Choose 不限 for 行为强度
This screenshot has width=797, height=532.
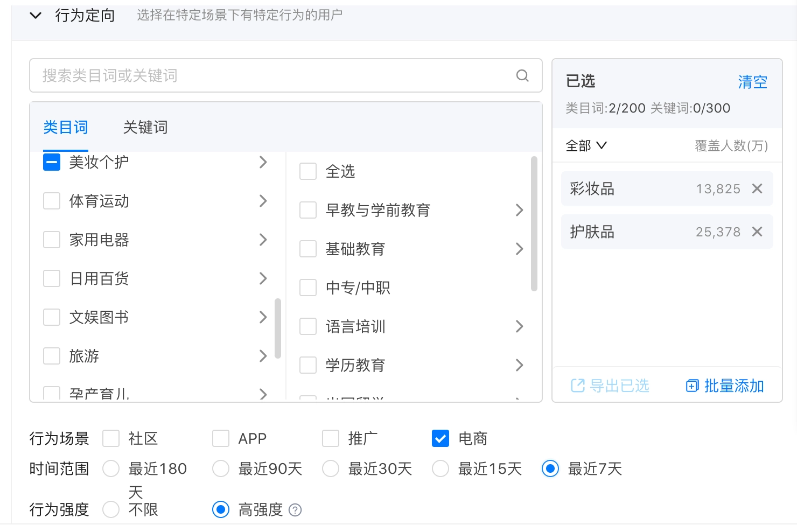tap(111, 509)
